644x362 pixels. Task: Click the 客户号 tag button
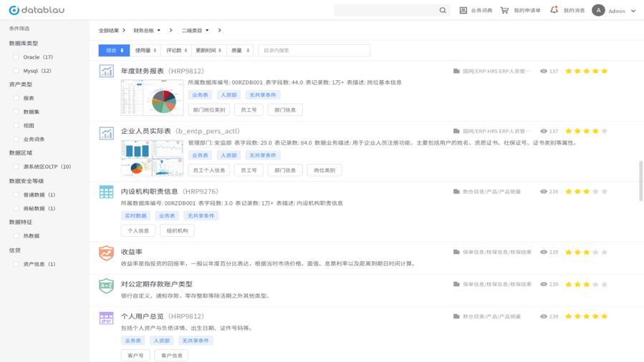[135, 356]
